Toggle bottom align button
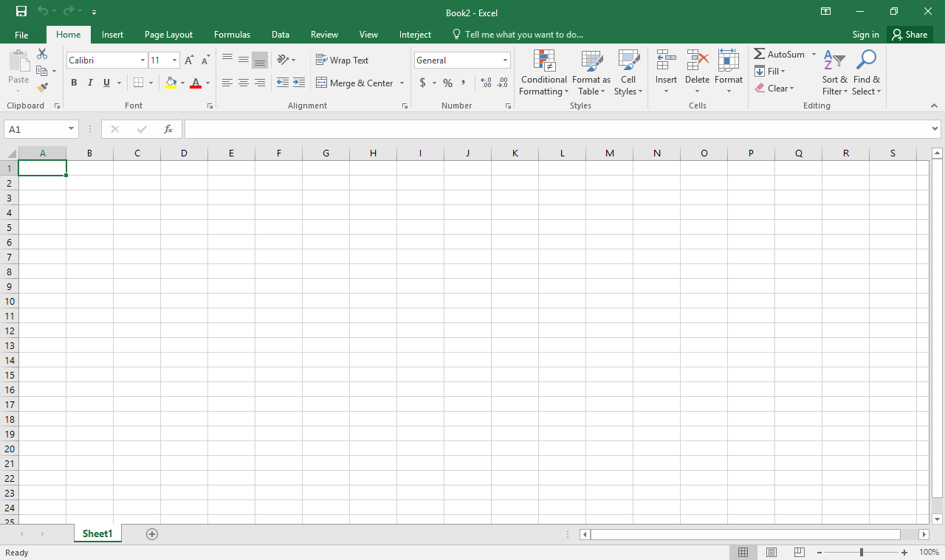The image size is (945, 560). [260, 60]
